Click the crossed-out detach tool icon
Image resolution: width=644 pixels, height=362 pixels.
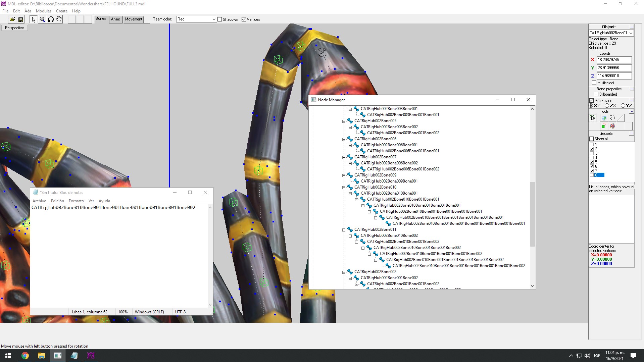pyautogui.click(x=612, y=126)
